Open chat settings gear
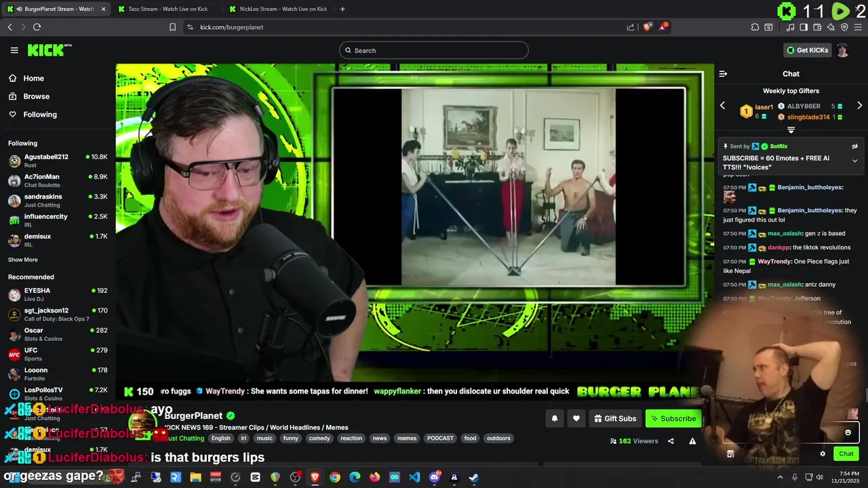868x488 pixels. point(823,454)
